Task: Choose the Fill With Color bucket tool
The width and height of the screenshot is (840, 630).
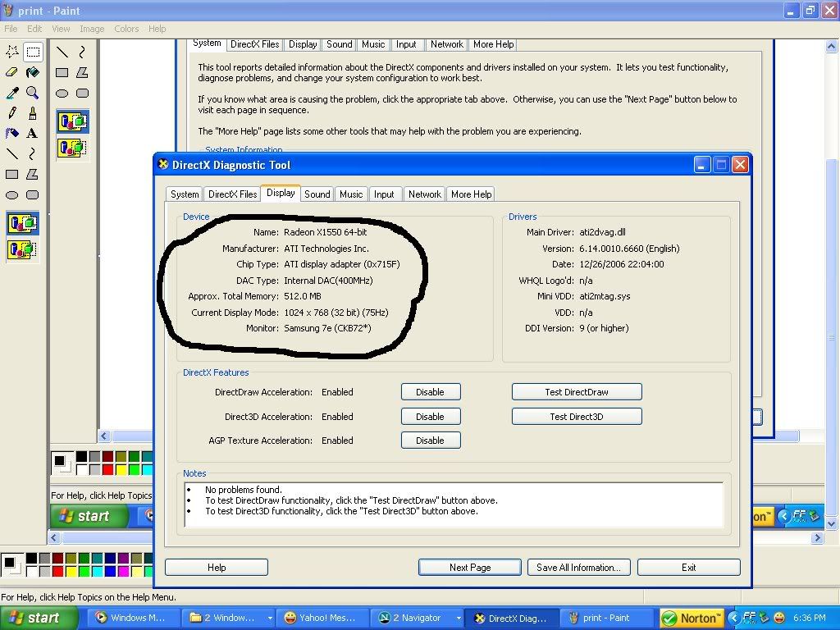Action: click(33, 72)
